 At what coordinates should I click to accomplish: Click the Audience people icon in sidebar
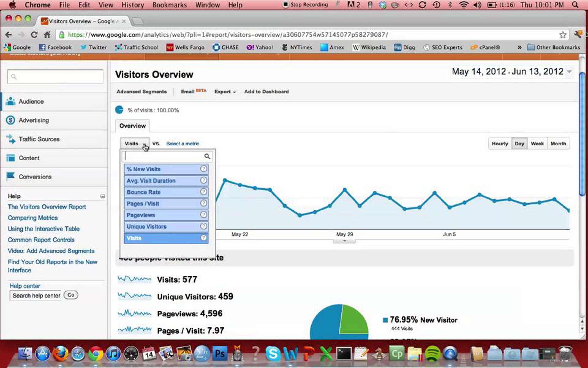coord(11,101)
